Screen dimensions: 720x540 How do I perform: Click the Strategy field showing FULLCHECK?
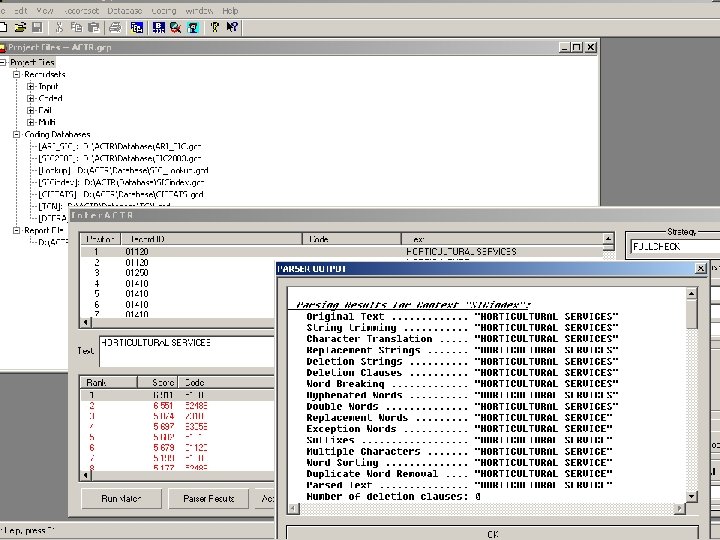pos(675,247)
